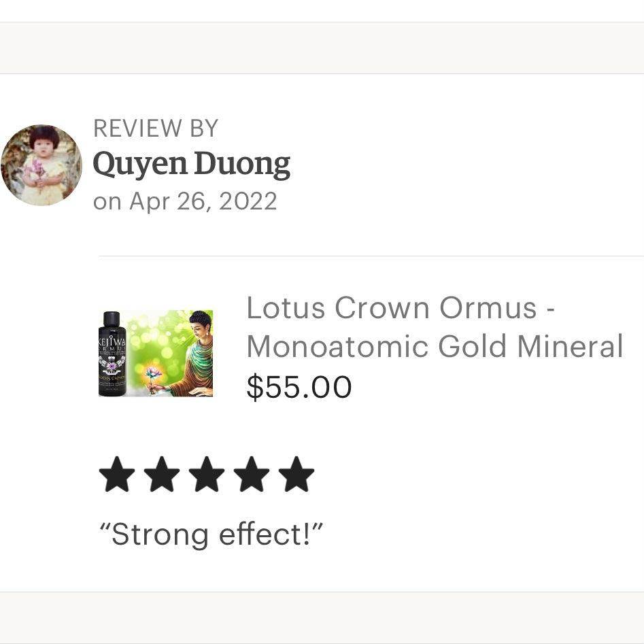Click the fourth rating star
The width and height of the screenshot is (644, 644).
point(252,475)
